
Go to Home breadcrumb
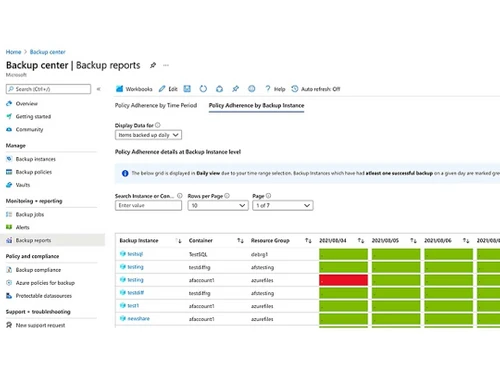pyautogui.click(x=13, y=52)
